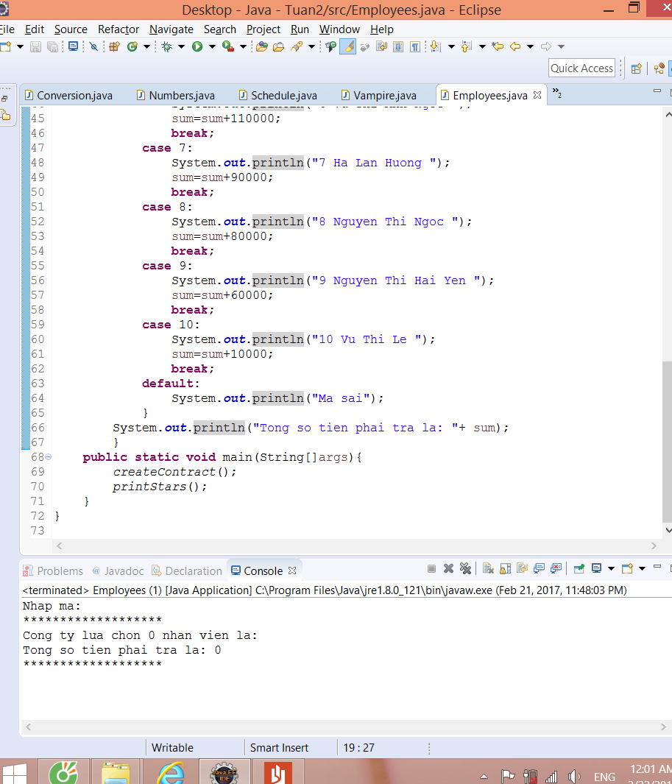Click the Open Perspective icon
Image resolution: width=672 pixels, height=784 pixels.
pyautogui.click(x=637, y=68)
